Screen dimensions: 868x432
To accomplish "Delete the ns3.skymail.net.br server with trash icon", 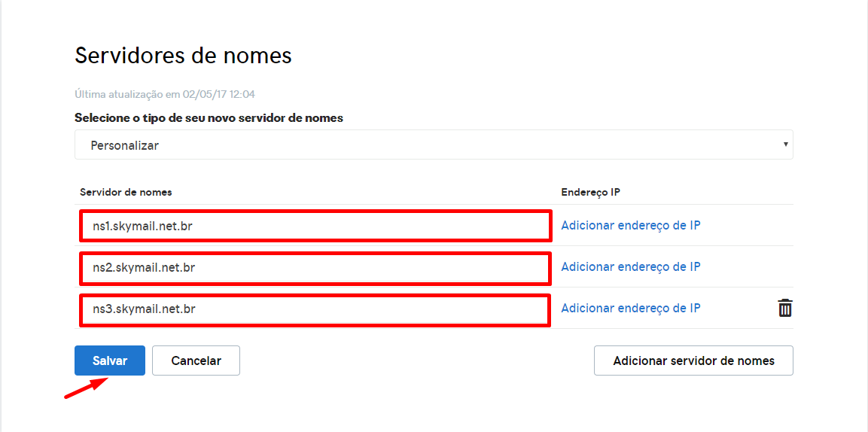I will pos(784,308).
